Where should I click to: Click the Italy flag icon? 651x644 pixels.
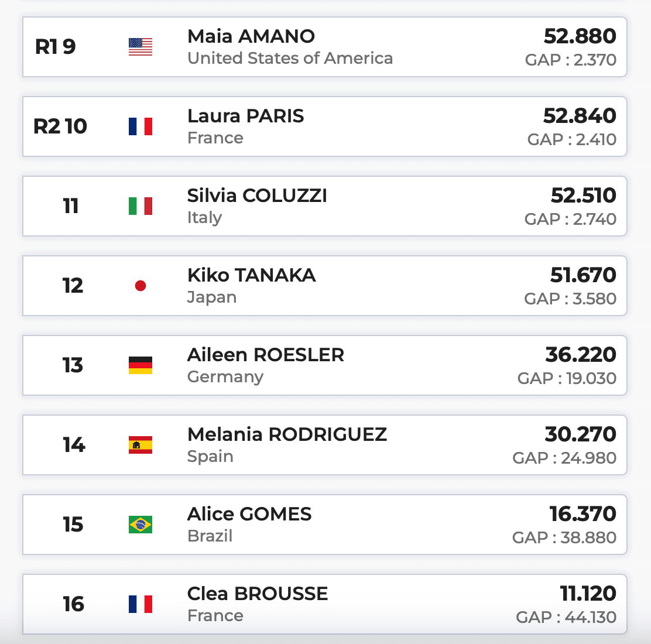pyautogui.click(x=141, y=206)
